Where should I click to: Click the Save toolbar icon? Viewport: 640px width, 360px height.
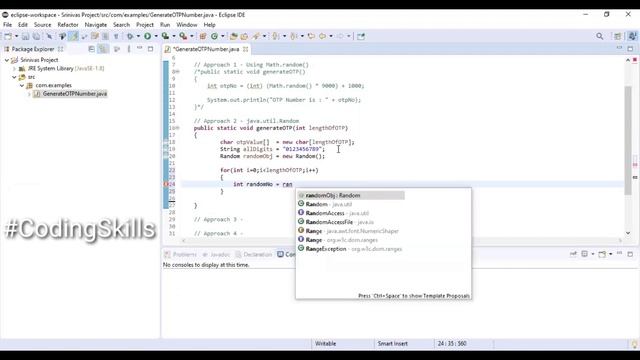click(25, 36)
